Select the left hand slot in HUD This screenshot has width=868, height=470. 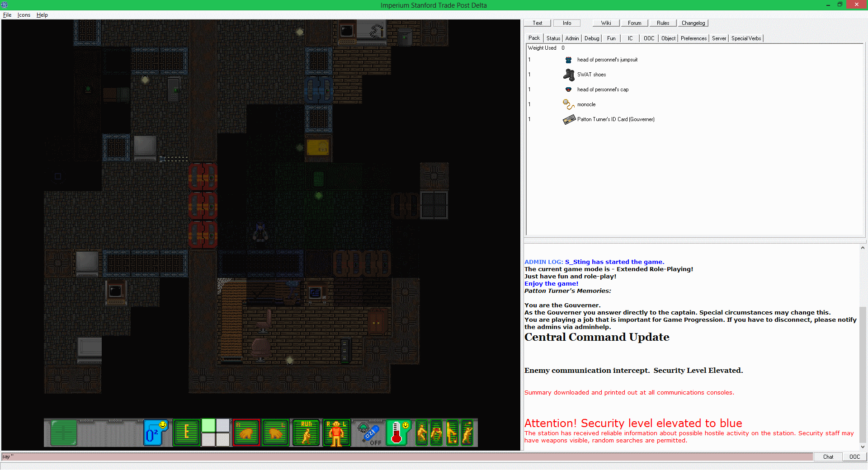(275, 433)
